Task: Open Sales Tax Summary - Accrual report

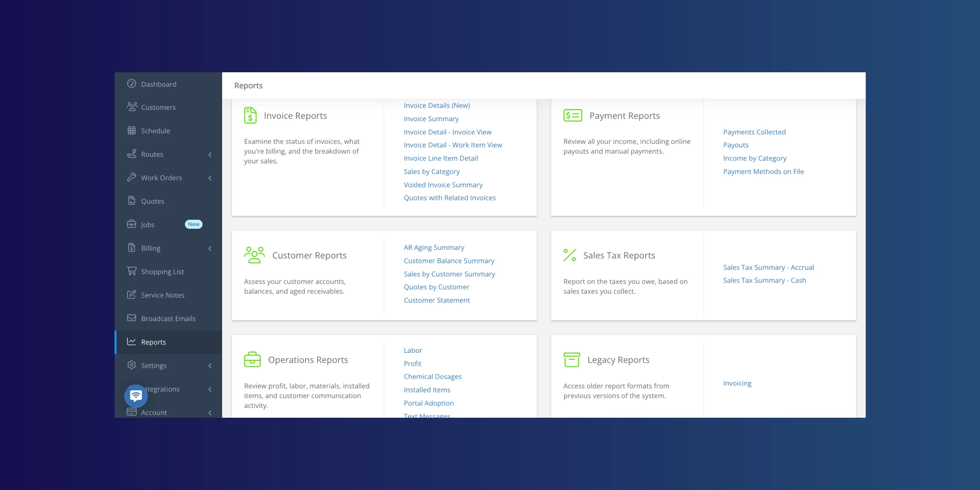Action: [768, 267]
